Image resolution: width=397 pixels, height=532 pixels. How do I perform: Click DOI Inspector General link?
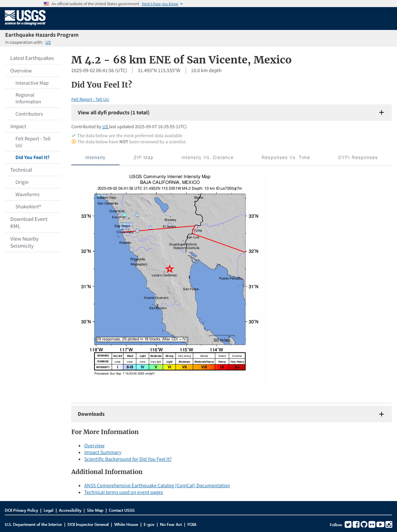point(88,525)
